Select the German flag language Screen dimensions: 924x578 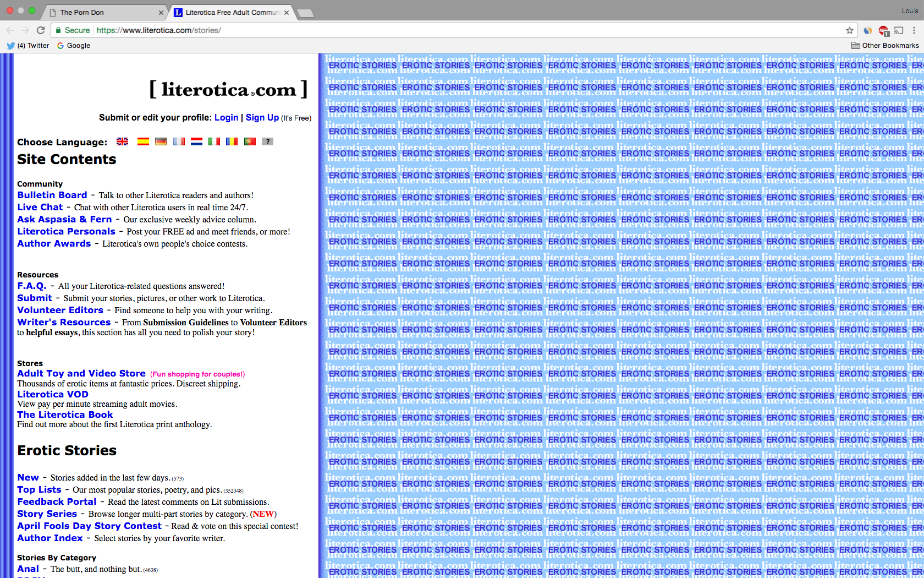(161, 141)
